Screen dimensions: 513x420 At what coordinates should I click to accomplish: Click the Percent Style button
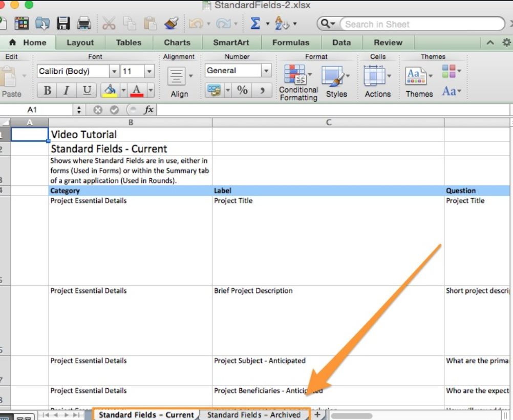242,91
